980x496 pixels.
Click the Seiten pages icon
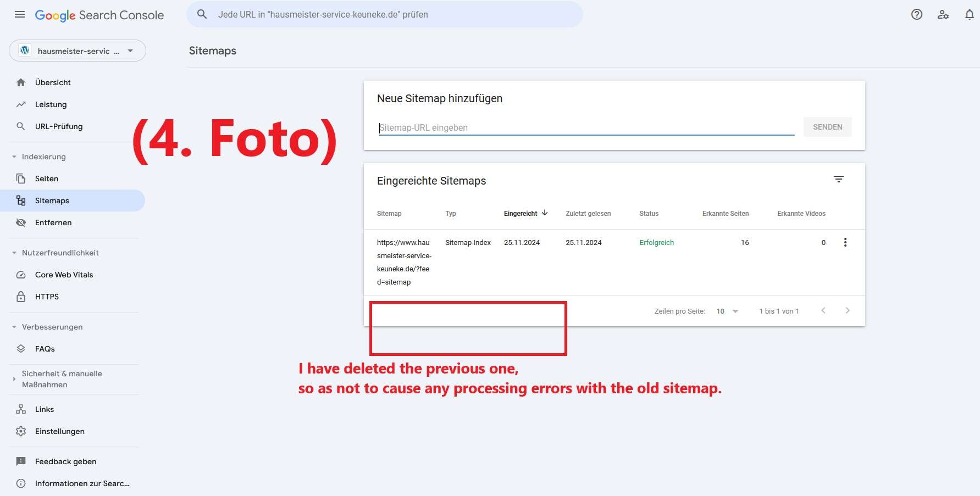click(21, 179)
